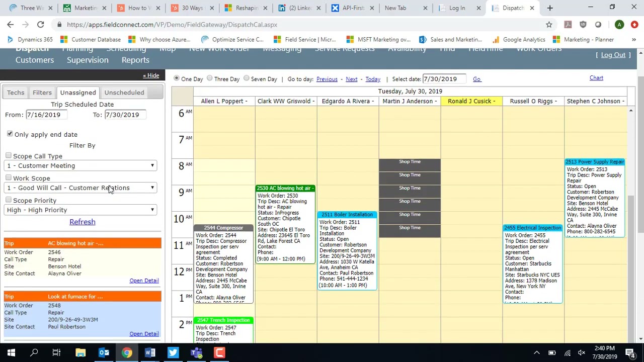Hide the side panel with Hide link
The width and height of the screenshot is (644, 362).
coord(151,75)
